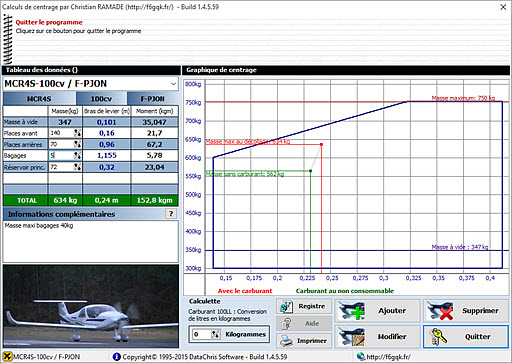Click the Places avant lever arm value 0,16
Screen dimensions: 512x363
coord(107,133)
